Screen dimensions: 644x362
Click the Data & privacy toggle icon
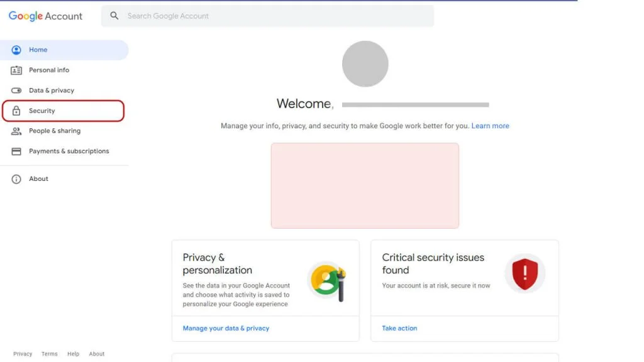[16, 90]
